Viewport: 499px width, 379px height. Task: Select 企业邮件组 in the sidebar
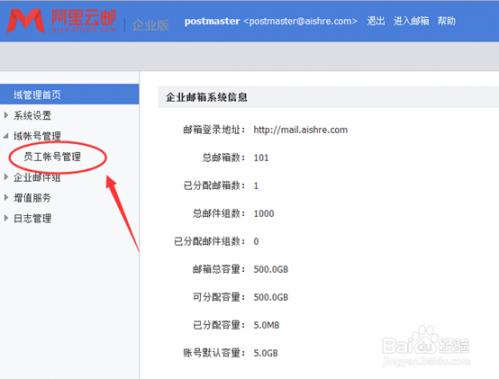[x=37, y=177]
